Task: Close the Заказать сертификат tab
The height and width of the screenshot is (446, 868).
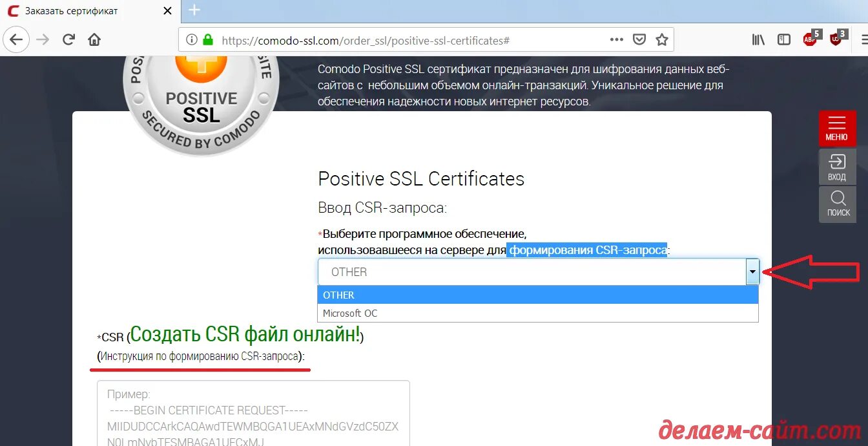Action: click(168, 11)
